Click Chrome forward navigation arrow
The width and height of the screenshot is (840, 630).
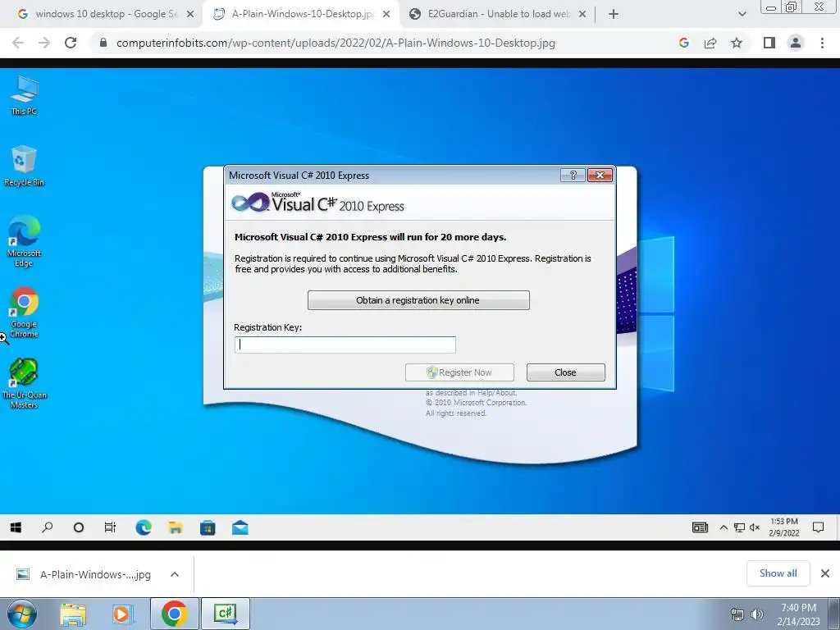coord(44,43)
